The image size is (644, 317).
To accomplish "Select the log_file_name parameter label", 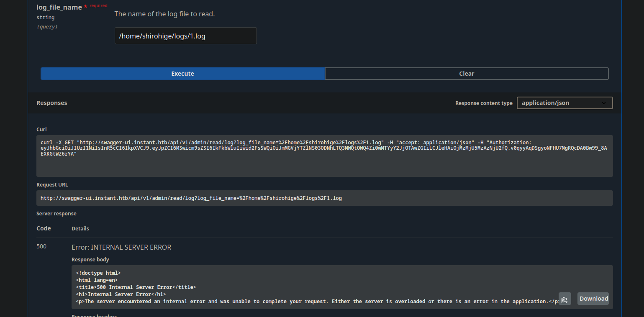I will (59, 7).
